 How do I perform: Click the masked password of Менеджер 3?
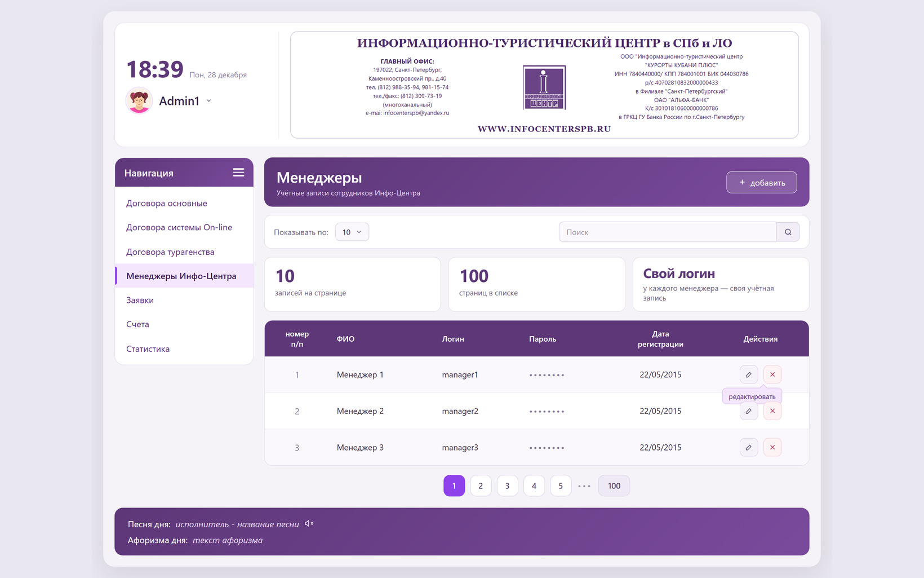coord(547,448)
